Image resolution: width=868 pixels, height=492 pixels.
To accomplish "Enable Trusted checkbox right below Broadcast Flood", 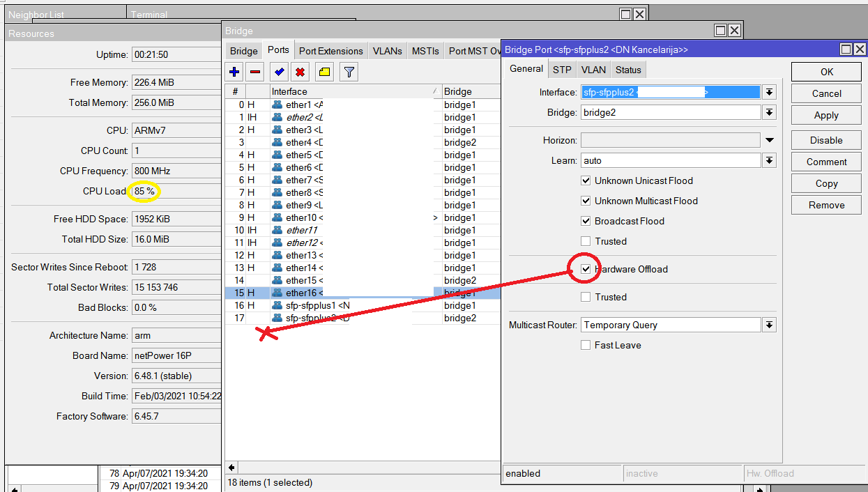I will pos(586,241).
